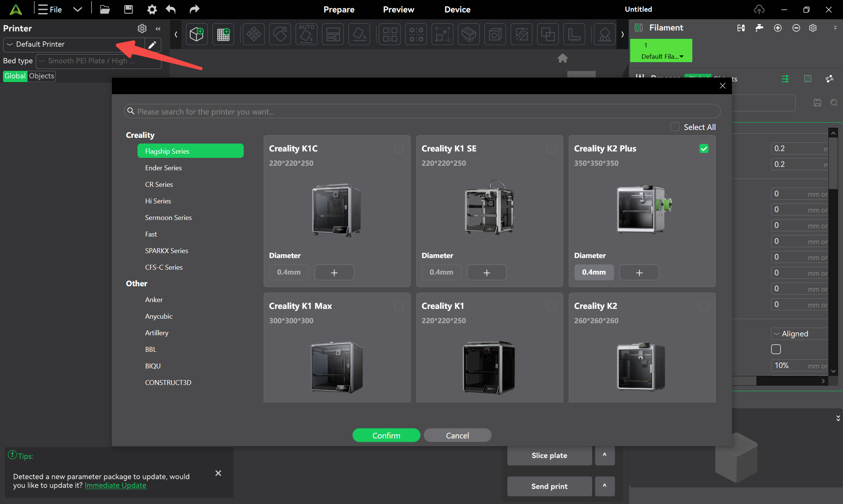Click the Cancel button

(457, 435)
